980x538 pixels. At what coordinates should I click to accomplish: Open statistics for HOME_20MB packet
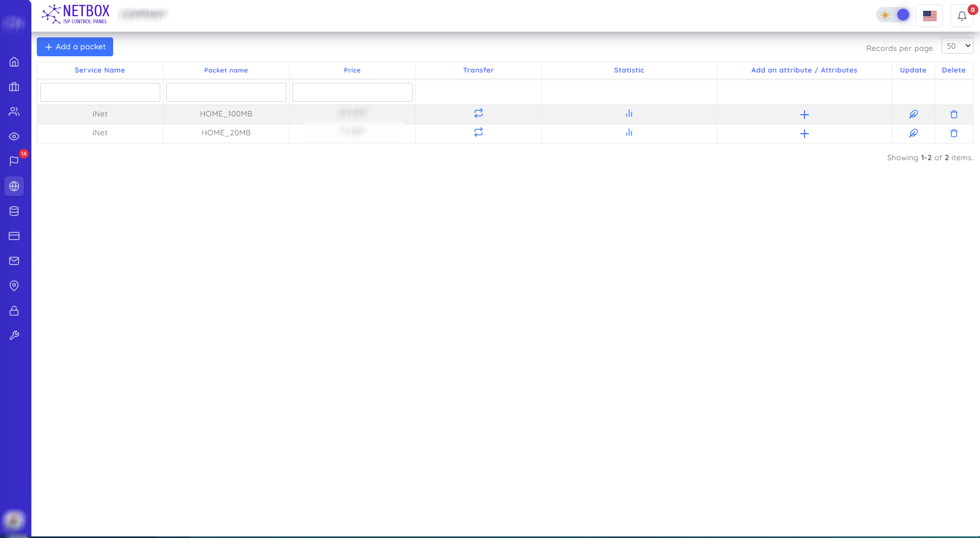pos(629,133)
